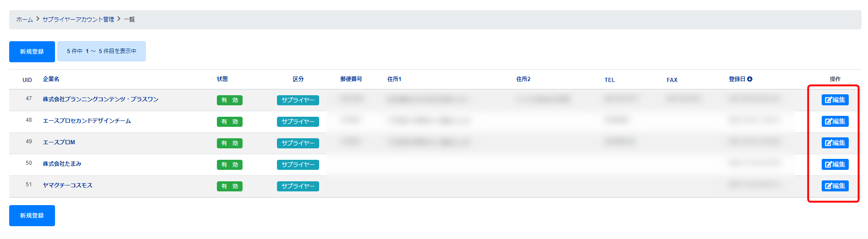Open 株式会社プランニングコンテンツ・プラスワン company link
The height and width of the screenshot is (239, 868).
point(100,99)
